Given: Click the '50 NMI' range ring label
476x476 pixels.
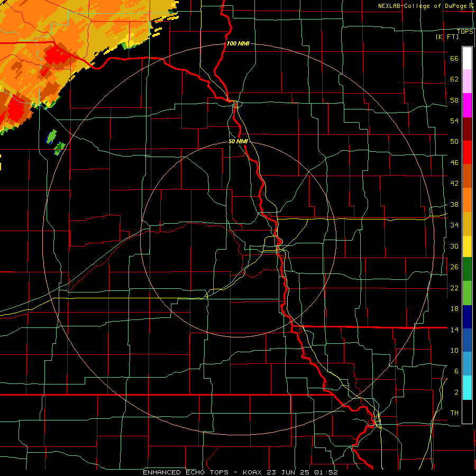Looking at the screenshot, I should point(238,141).
